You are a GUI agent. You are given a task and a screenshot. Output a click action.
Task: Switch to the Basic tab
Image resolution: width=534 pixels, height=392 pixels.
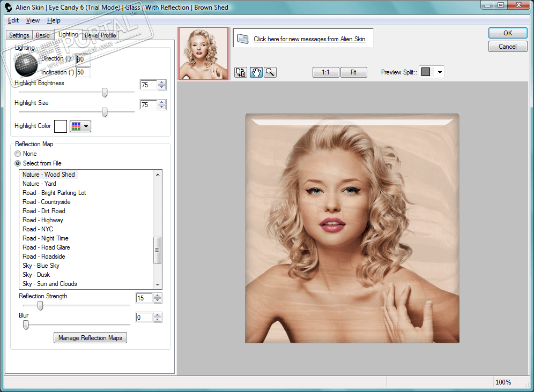tap(43, 35)
